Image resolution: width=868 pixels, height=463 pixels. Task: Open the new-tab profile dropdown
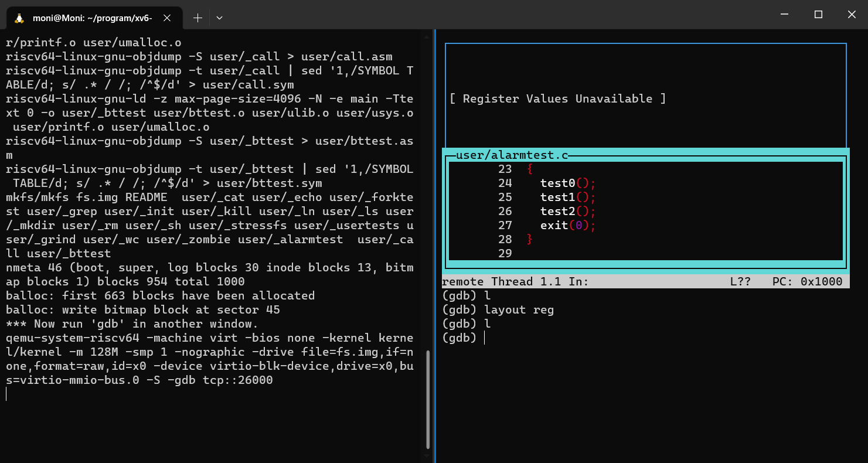point(219,18)
